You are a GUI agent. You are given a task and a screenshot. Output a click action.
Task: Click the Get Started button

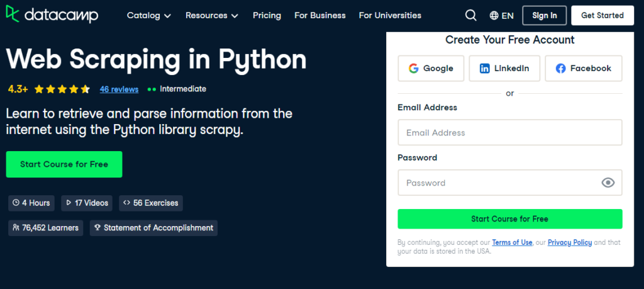tap(602, 16)
